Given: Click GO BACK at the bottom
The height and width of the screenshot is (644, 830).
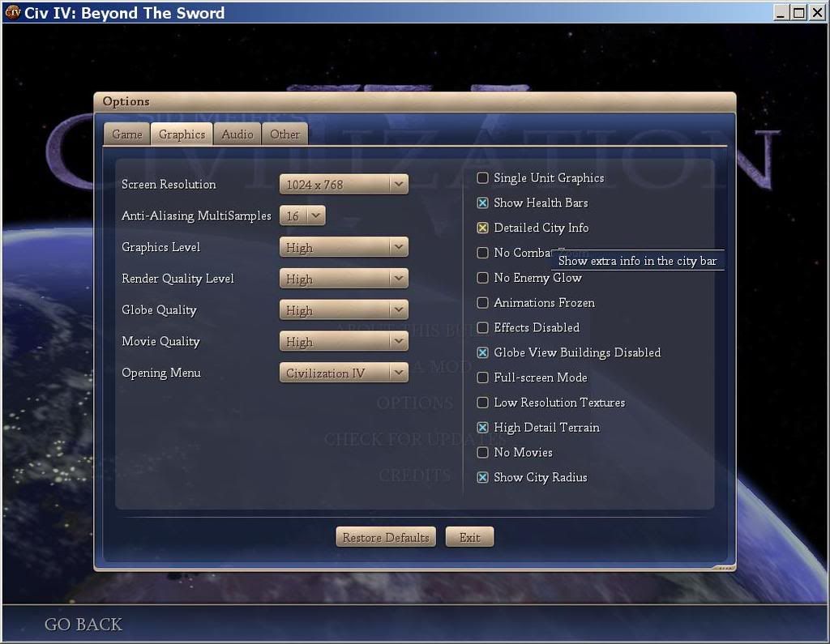Looking at the screenshot, I should click(x=83, y=625).
